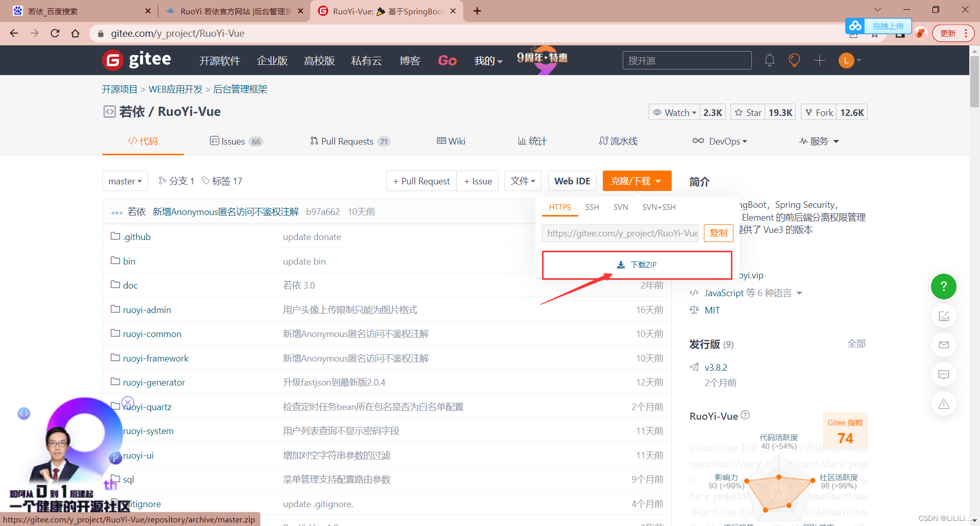Click the ruoyi-framework folder icon

[115, 357]
